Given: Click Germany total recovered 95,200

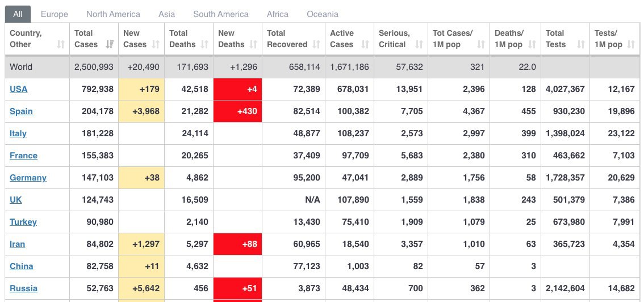Looking at the screenshot, I should coord(307,178).
